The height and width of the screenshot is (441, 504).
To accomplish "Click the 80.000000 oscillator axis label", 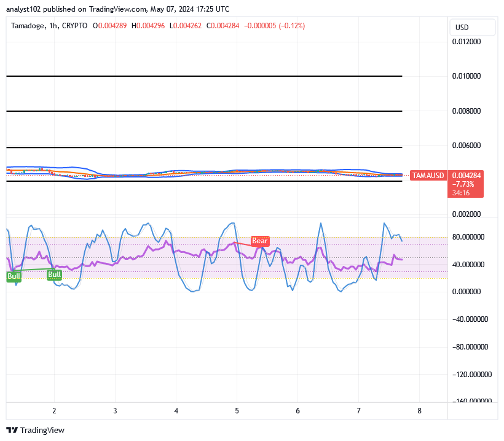I will (468, 237).
